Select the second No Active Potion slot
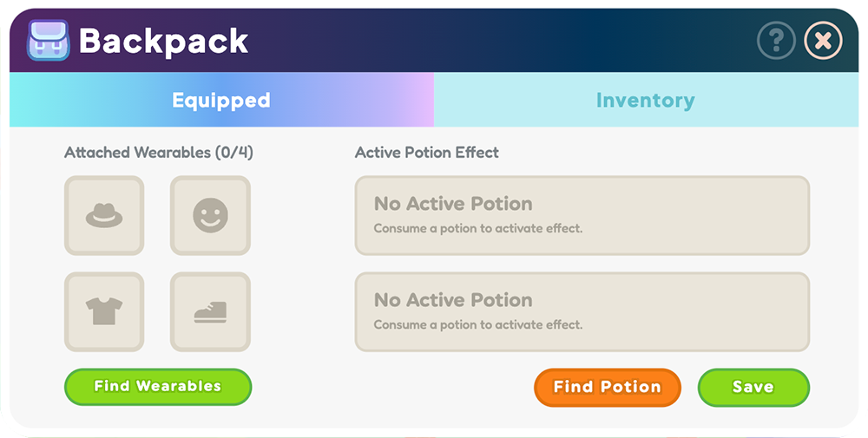Screen dimensions: 868x438 tap(582, 312)
